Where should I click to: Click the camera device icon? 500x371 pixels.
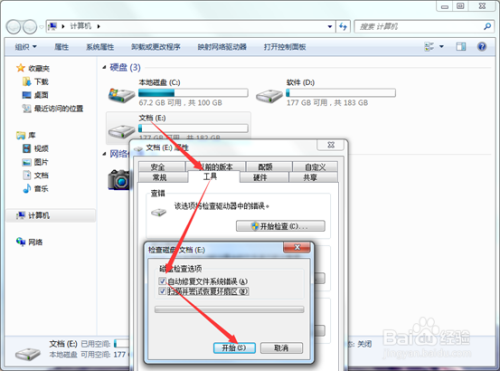tap(119, 180)
